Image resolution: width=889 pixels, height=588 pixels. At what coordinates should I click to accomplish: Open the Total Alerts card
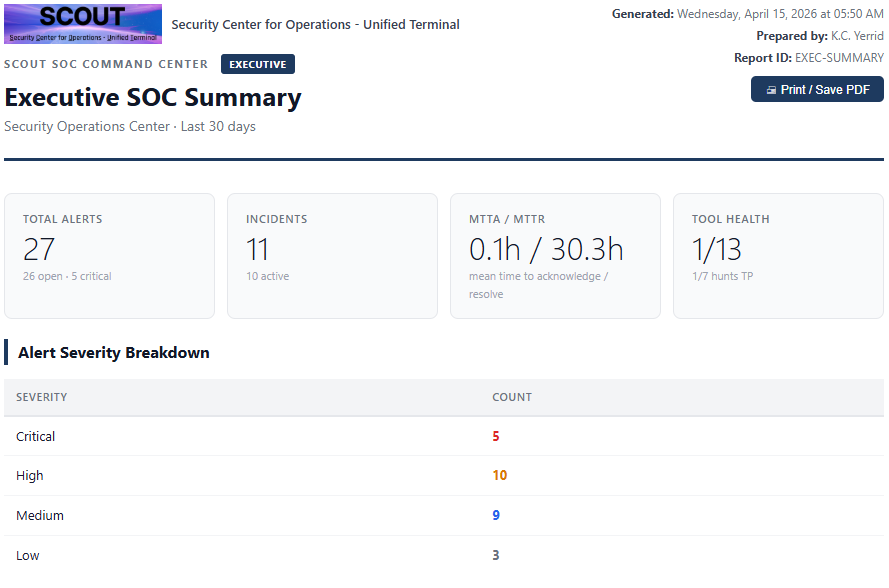109,256
